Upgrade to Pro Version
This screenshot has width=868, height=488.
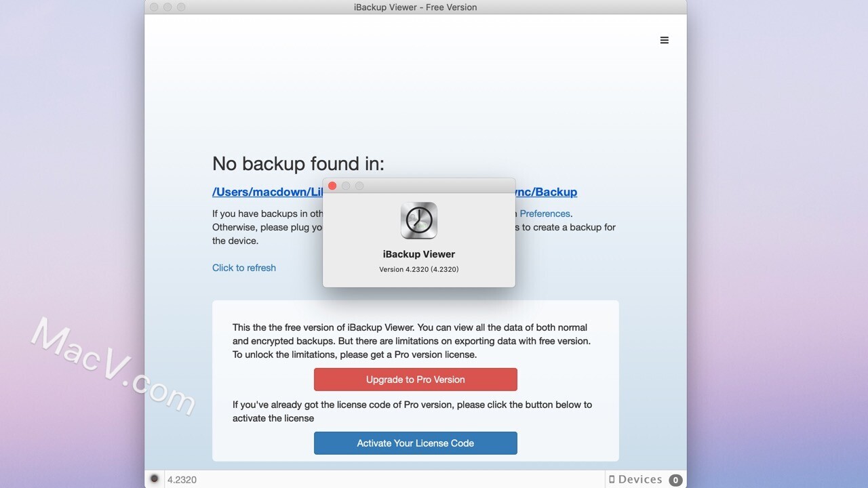click(x=415, y=380)
